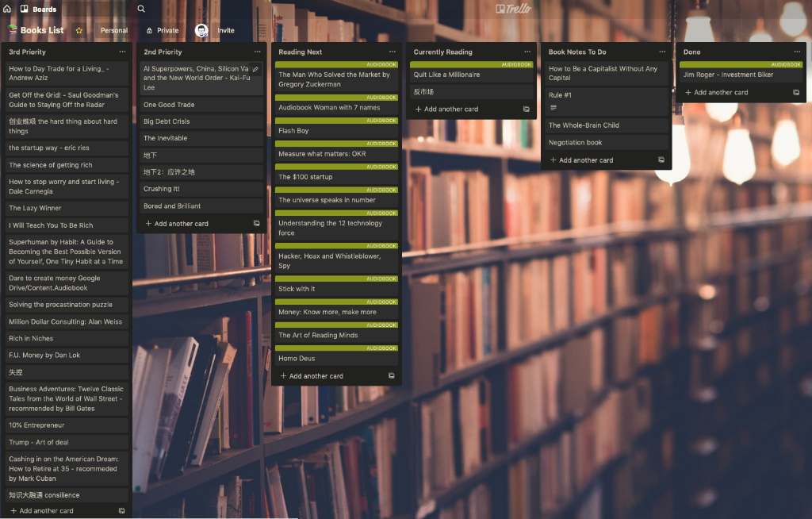Click edit pencil on AI Superpowers card
The image size is (812, 519).
(255, 69)
